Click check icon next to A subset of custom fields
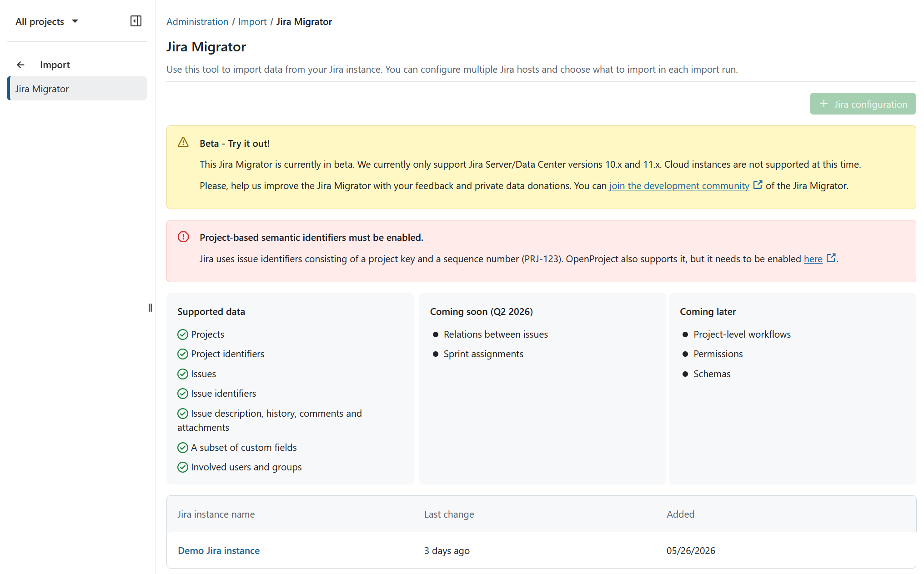Viewport: 924px width, 574px height. coord(183,448)
